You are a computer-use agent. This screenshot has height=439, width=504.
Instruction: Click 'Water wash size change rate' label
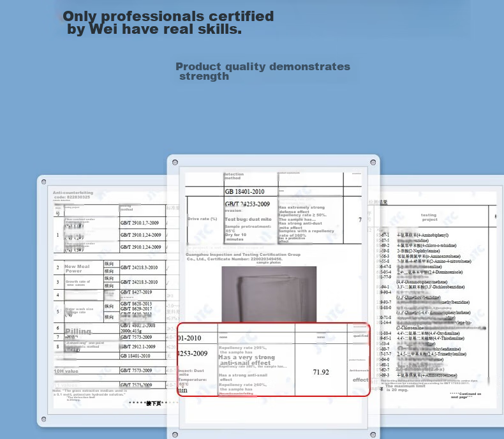click(79, 311)
